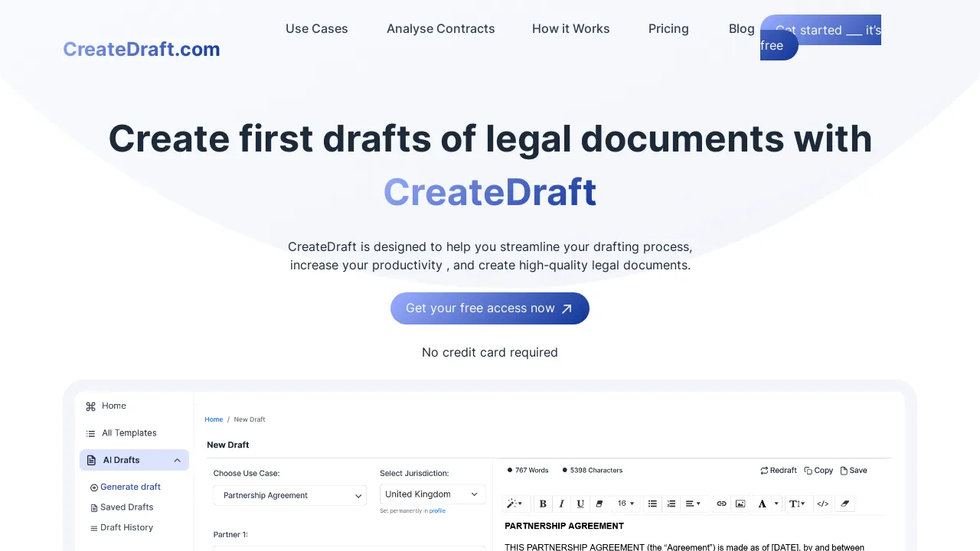Open Saved Drafts in the sidebar
The image size is (980, 551).
[126, 507]
